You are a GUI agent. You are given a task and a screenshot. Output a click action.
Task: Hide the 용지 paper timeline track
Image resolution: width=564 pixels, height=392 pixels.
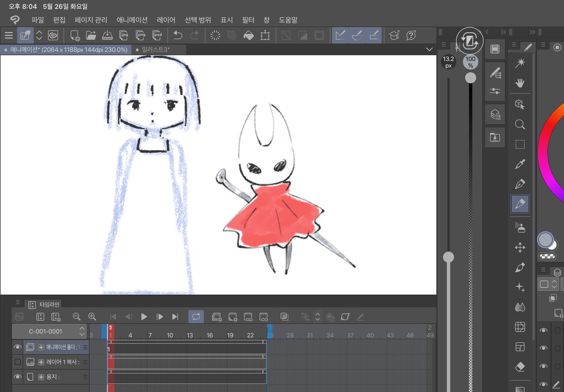[18, 377]
